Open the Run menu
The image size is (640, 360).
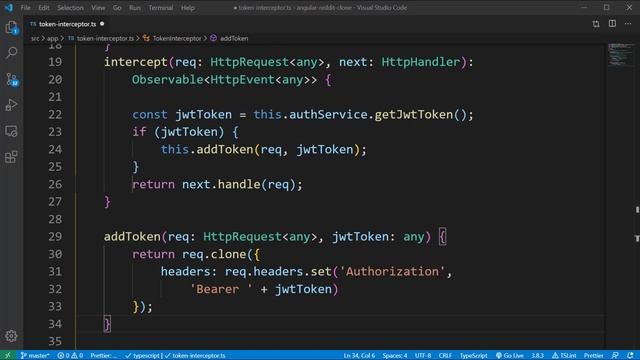(134, 8)
